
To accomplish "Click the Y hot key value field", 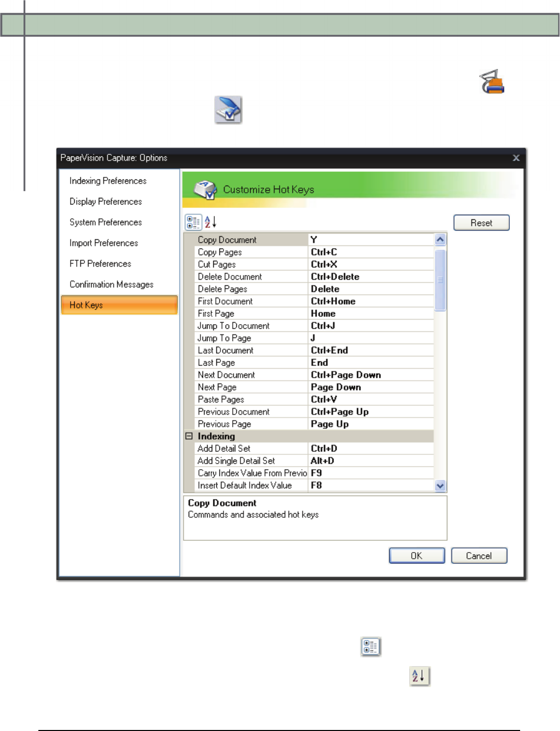I will (x=371, y=240).
